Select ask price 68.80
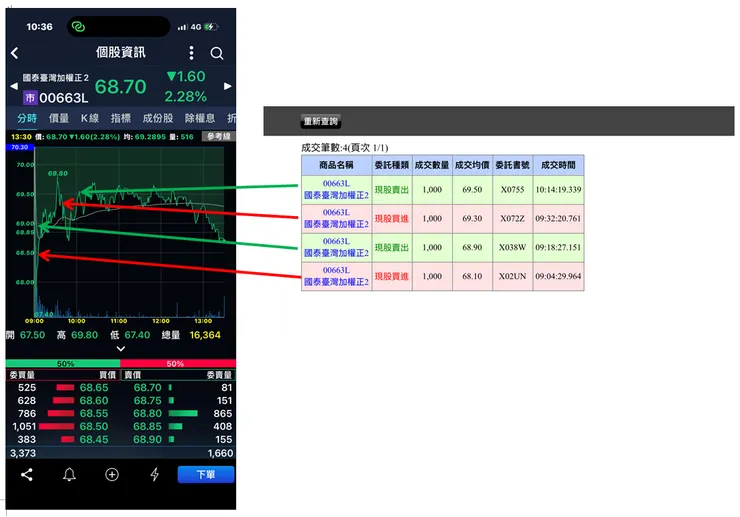 [147, 414]
